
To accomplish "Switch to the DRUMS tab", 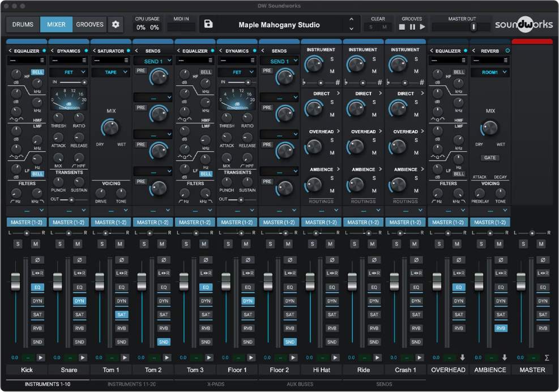I will pyautogui.click(x=24, y=24).
